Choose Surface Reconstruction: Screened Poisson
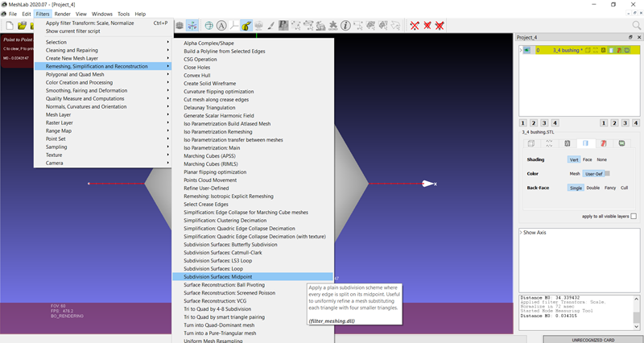 coord(253,293)
